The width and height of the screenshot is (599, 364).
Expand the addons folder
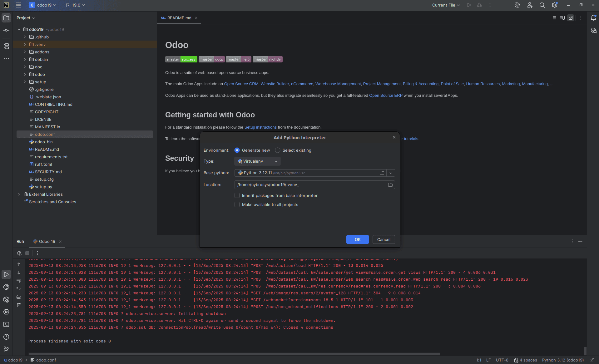(25, 52)
